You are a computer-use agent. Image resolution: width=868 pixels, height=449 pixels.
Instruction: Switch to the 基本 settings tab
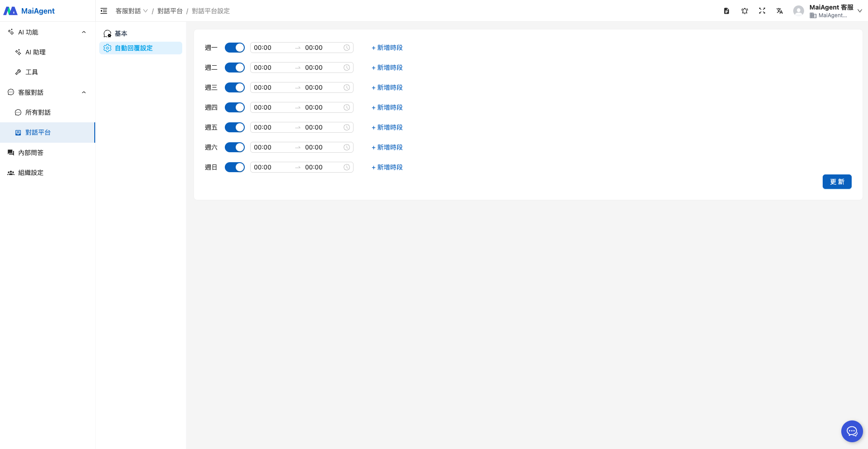121,34
